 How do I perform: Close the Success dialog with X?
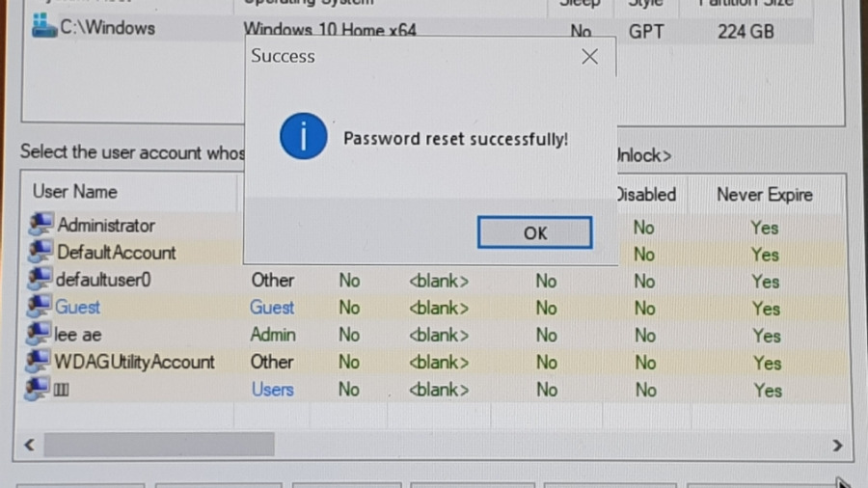(x=589, y=57)
